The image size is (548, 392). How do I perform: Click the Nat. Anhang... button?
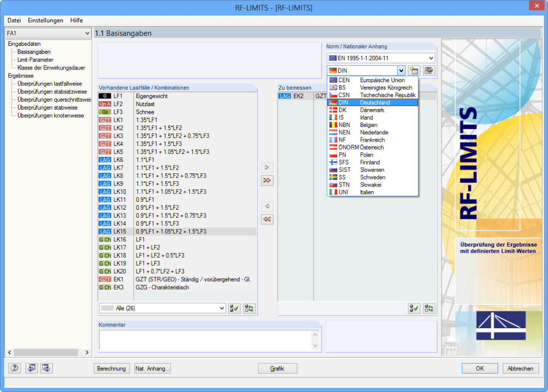pos(152,368)
